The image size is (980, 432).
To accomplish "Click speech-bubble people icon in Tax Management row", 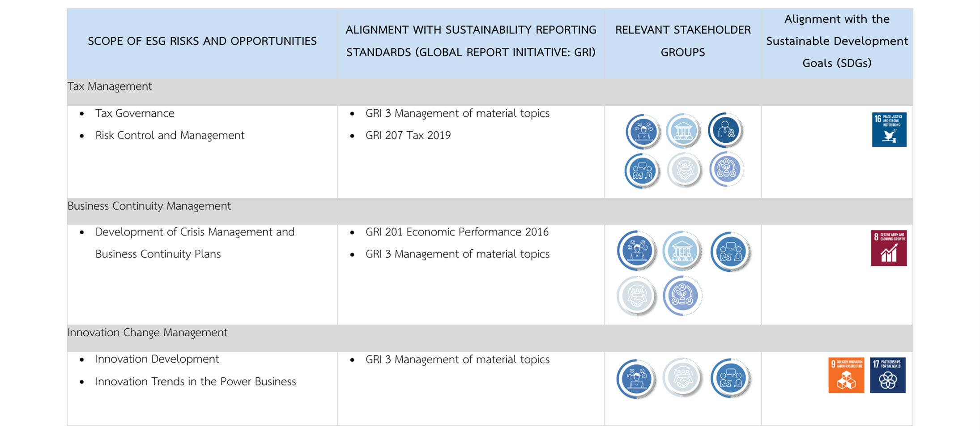I will pos(642,171).
